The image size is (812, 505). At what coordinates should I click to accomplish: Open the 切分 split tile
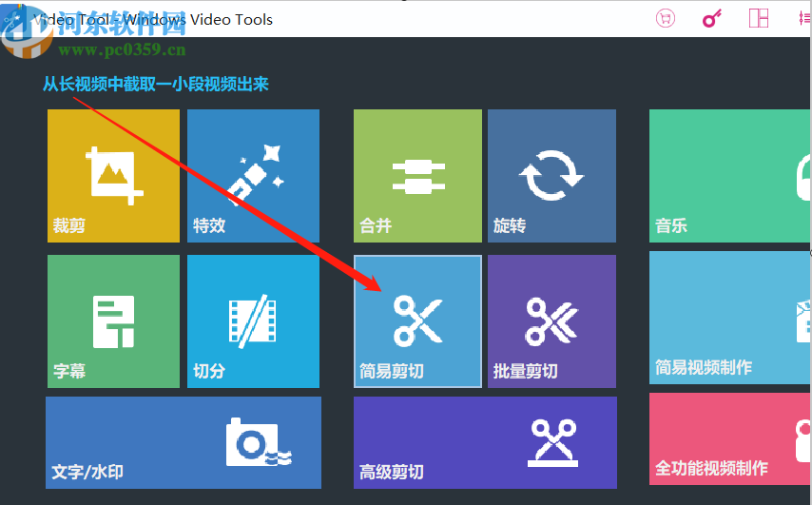253,321
